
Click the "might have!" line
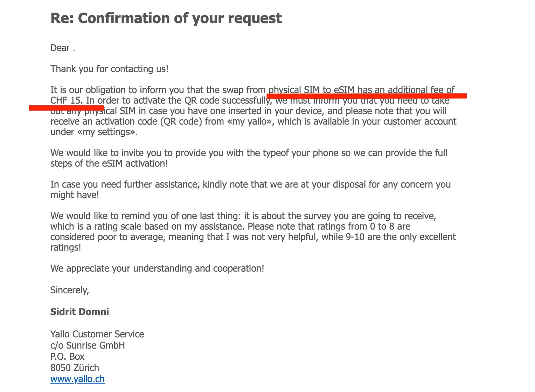75,195
